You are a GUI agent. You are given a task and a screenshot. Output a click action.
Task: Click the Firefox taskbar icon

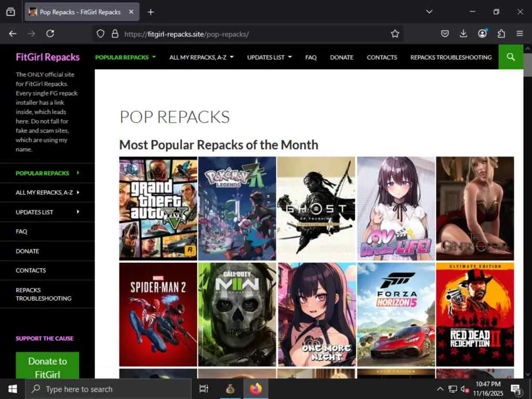[x=256, y=389]
